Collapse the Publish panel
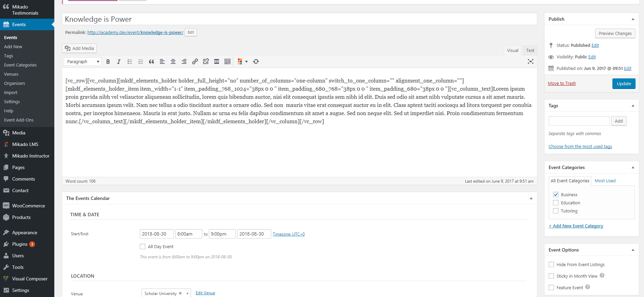The image size is (644, 297). point(633,19)
